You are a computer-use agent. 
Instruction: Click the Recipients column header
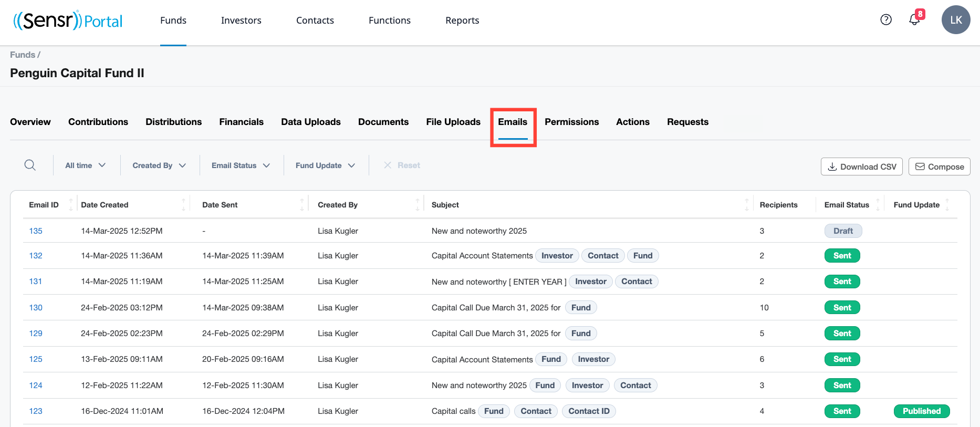[778, 205]
